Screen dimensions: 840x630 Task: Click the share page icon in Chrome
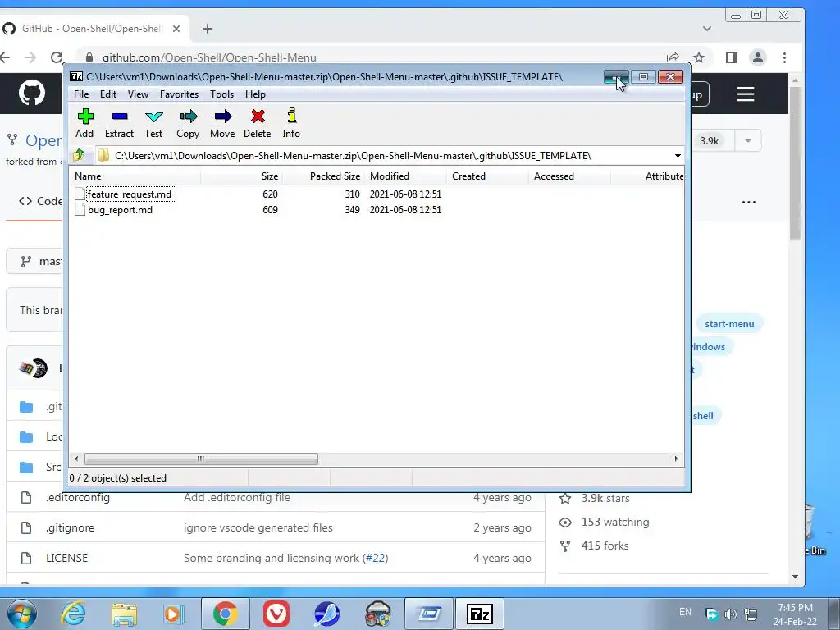[x=673, y=57]
